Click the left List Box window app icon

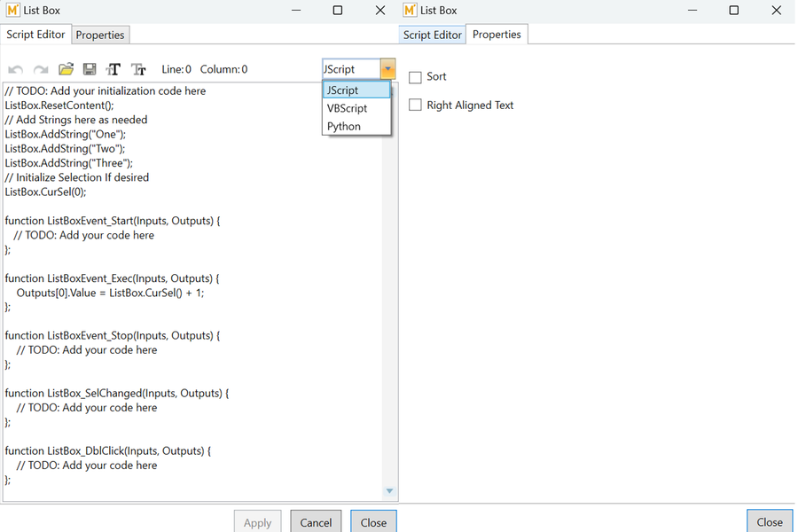pos(12,11)
